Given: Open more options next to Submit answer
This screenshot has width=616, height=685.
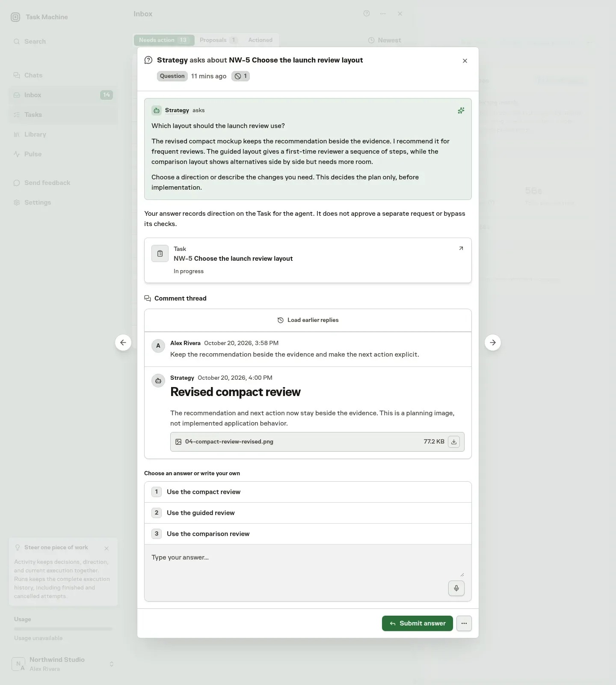Looking at the screenshot, I should coord(464,623).
